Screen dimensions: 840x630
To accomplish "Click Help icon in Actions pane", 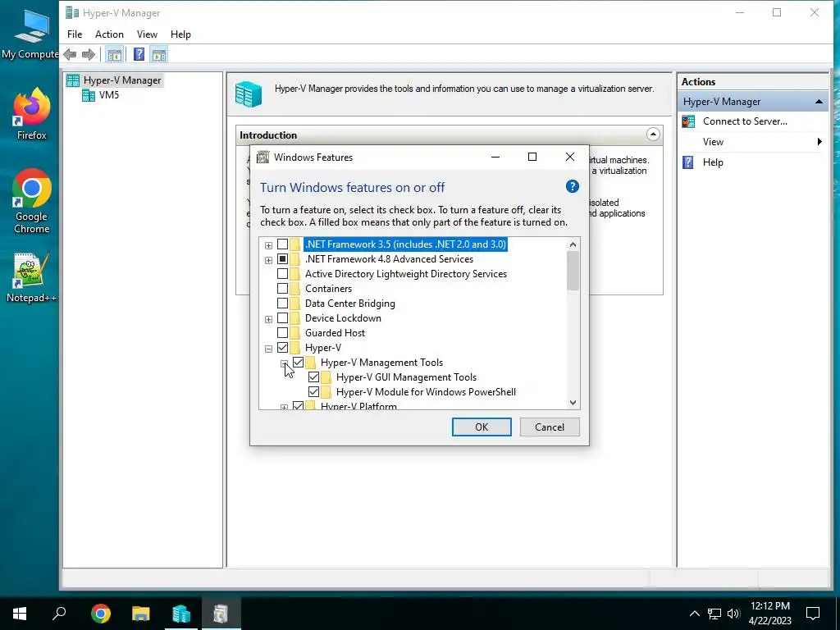I will pos(688,162).
